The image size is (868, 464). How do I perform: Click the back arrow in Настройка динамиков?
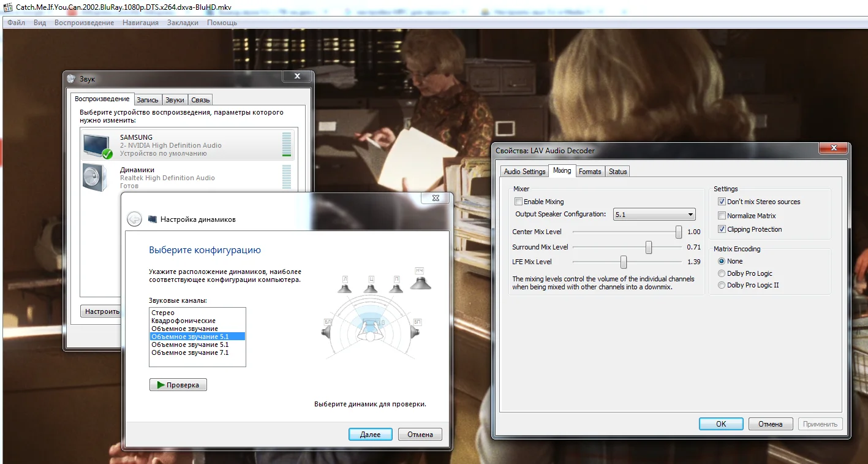click(x=134, y=219)
